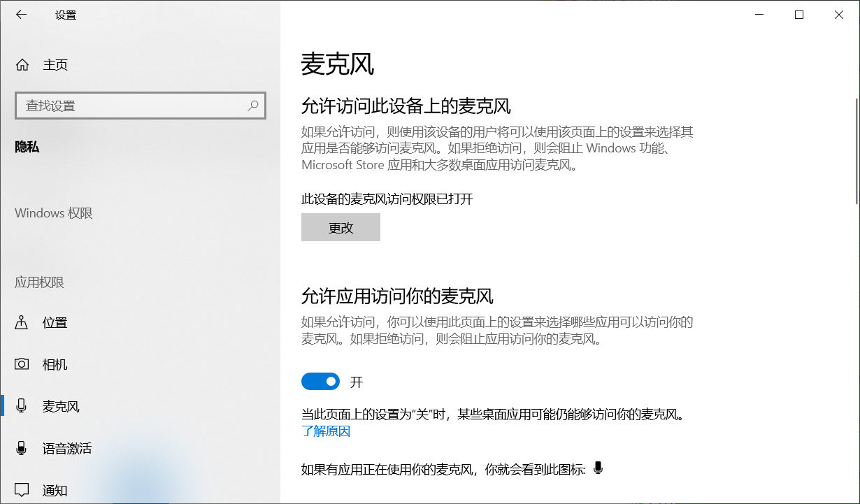This screenshot has height=504, width=860.
Task: Select the 位置 location pin icon
Action: click(22, 322)
